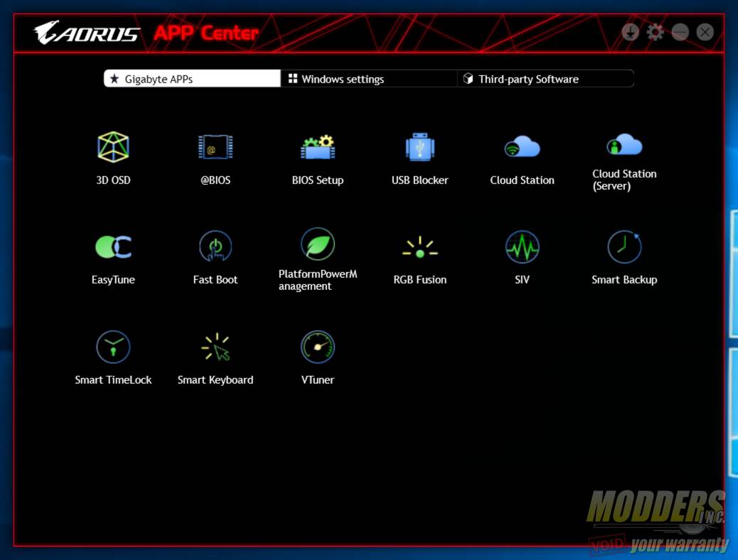Click the VTuner label text

318,379
